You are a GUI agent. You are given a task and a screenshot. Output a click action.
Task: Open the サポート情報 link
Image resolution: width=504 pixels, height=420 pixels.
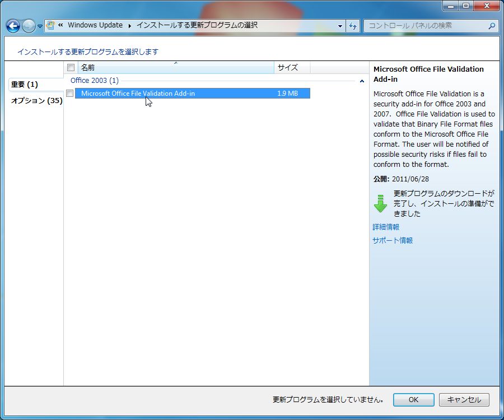point(393,240)
